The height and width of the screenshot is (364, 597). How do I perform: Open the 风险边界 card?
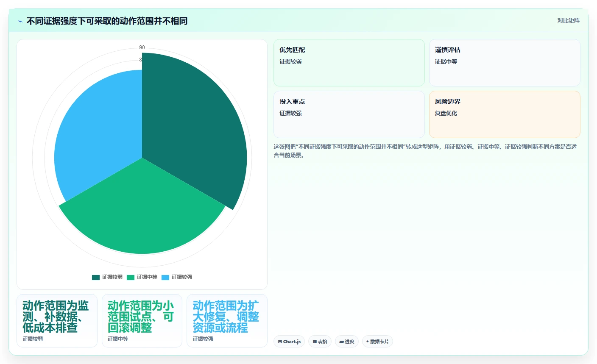pyautogui.click(x=505, y=114)
